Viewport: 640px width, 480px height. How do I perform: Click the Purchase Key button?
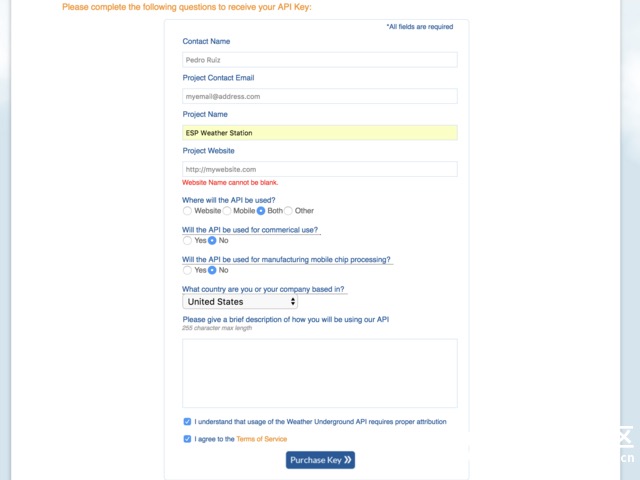(x=320, y=460)
